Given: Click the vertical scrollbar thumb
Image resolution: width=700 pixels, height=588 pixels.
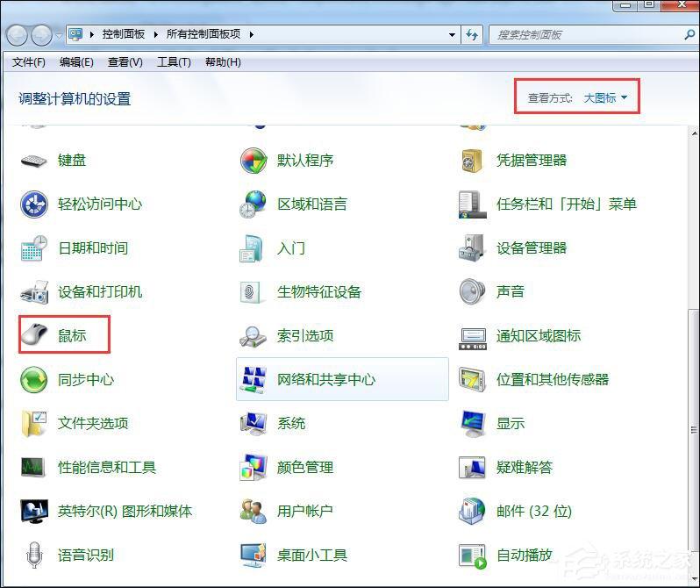Looking at the screenshot, I should [694, 429].
